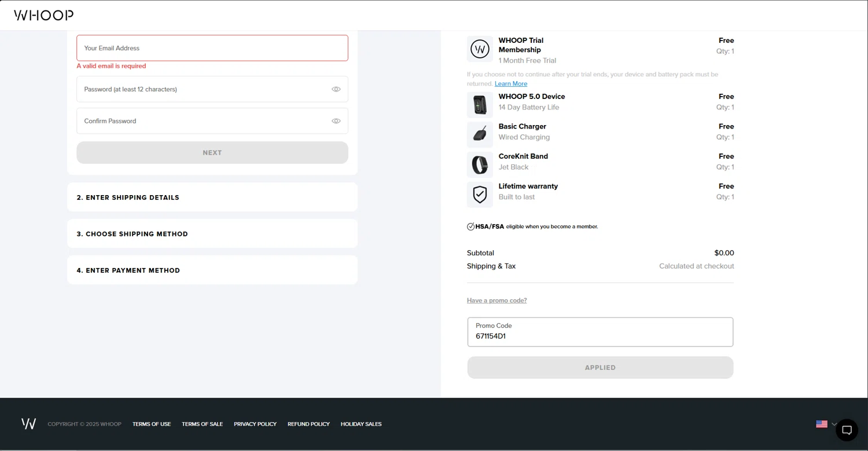The height and width of the screenshot is (451, 868).
Task: Focus the Confirm Password field
Action: click(212, 121)
